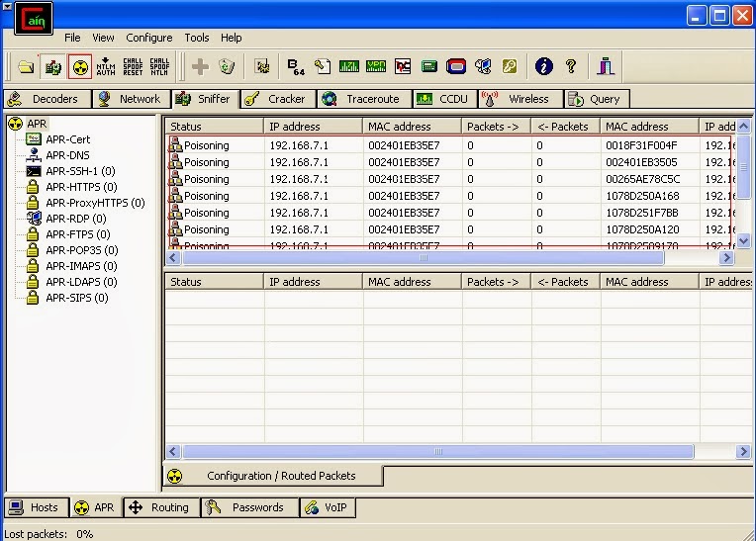Open the key-and-document password decoder icon
The width and height of the screenshot is (756, 541).
click(x=323, y=66)
